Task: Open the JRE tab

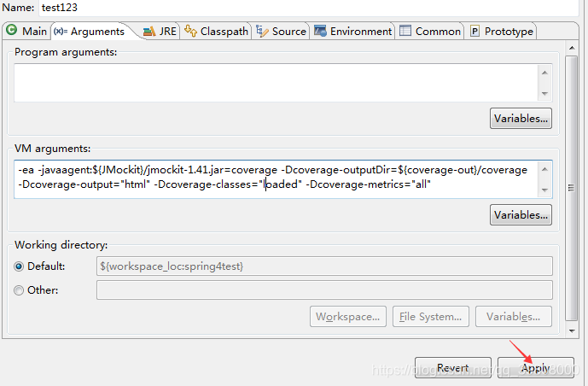Action: pos(160,31)
